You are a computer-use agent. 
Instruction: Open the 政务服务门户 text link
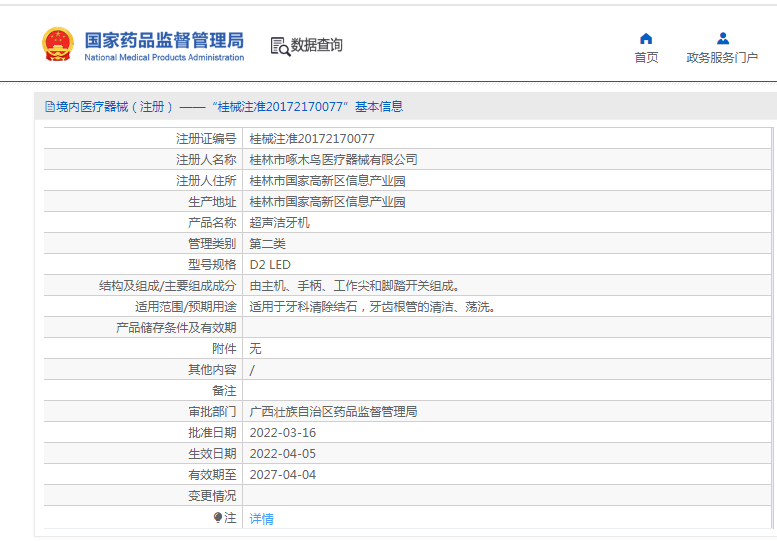pos(722,58)
